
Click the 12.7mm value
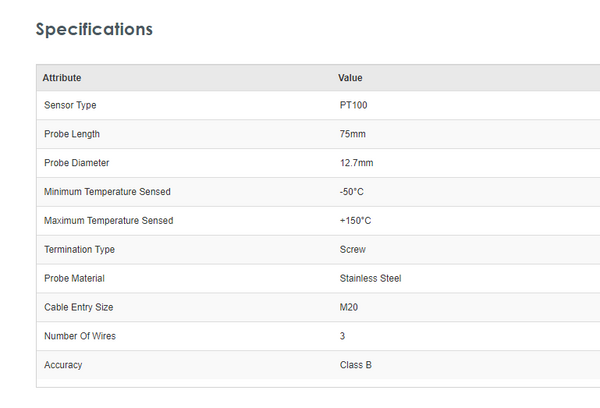tap(356, 163)
